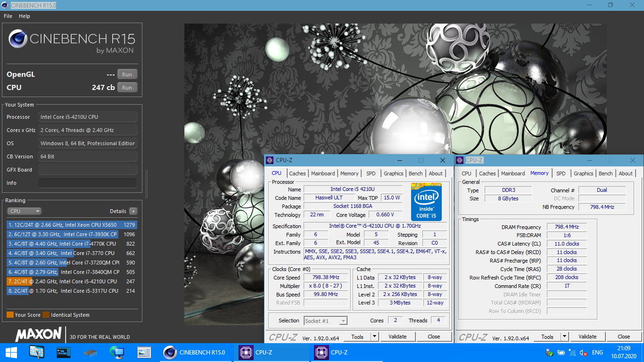The image size is (644, 362).
Task: Switch to SPD tab in right CPU-Z
Action: pos(561,173)
